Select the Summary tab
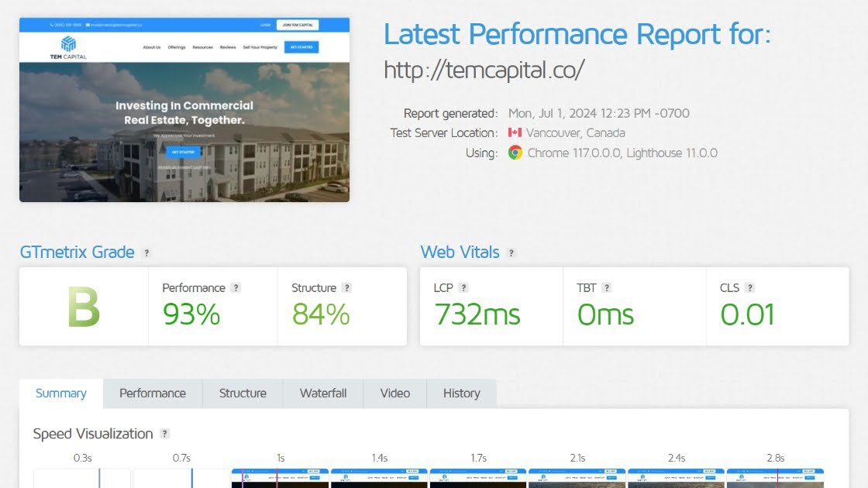 [x=61, y=393]
